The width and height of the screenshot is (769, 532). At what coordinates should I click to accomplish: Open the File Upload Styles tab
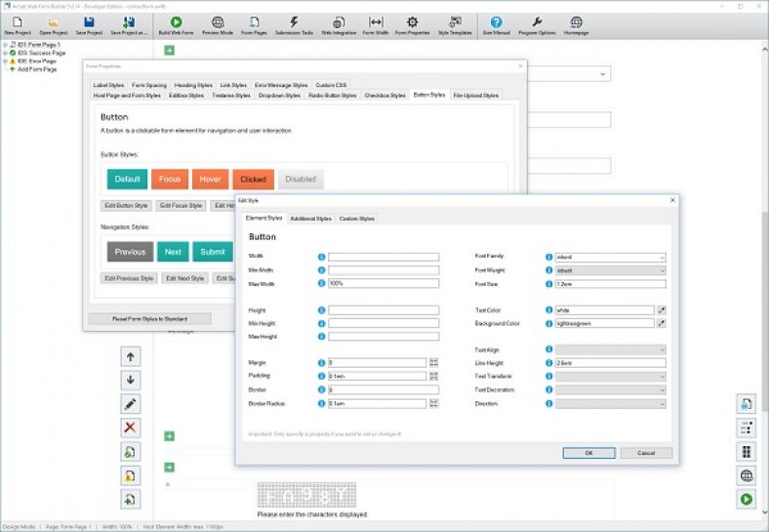pos(475,96)
